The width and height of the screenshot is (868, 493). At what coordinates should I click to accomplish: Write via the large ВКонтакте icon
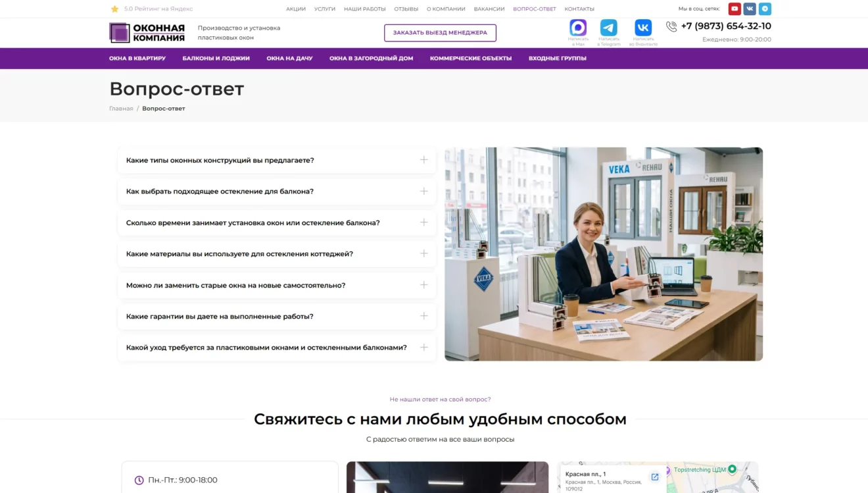(x=643, y=28)
